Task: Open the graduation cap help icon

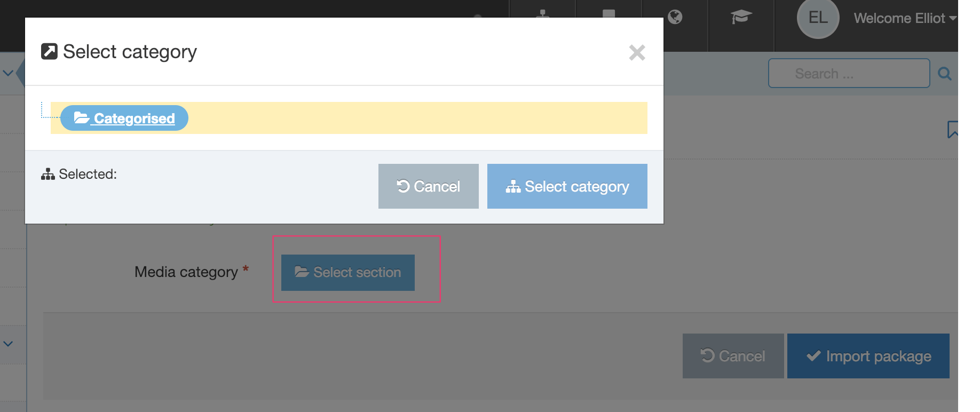Action: 741,18
